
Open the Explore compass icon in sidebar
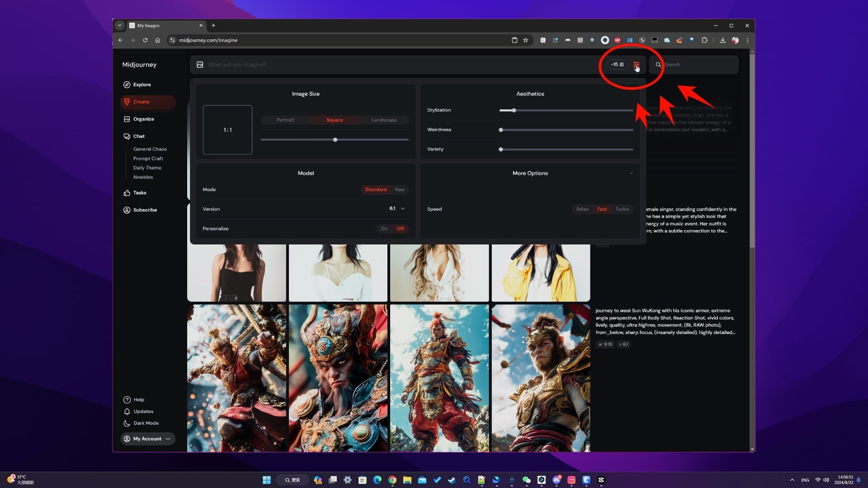tap(127, 84)
